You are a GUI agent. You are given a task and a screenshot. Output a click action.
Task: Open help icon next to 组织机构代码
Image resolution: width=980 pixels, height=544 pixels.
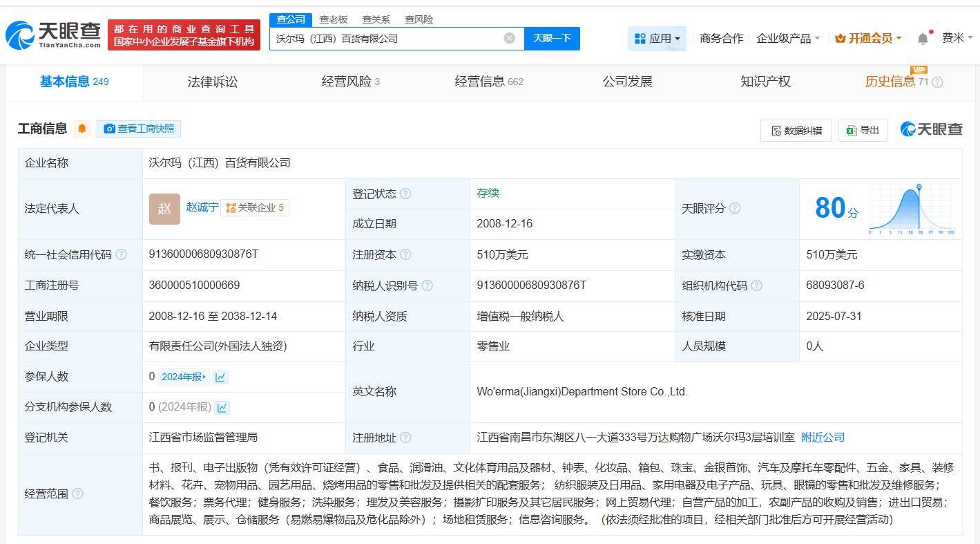[757, 285]
